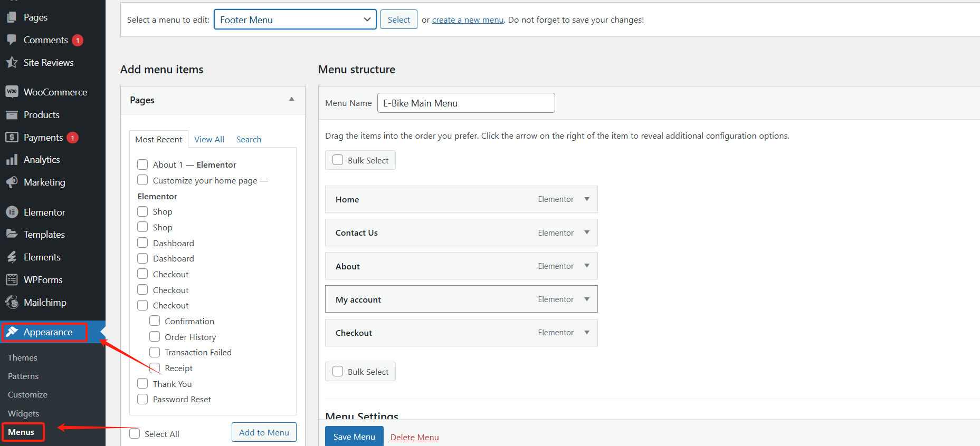This screenshot has width=980, height=446.
Task: Click the Templates folder icon
Action: point(12,234)
